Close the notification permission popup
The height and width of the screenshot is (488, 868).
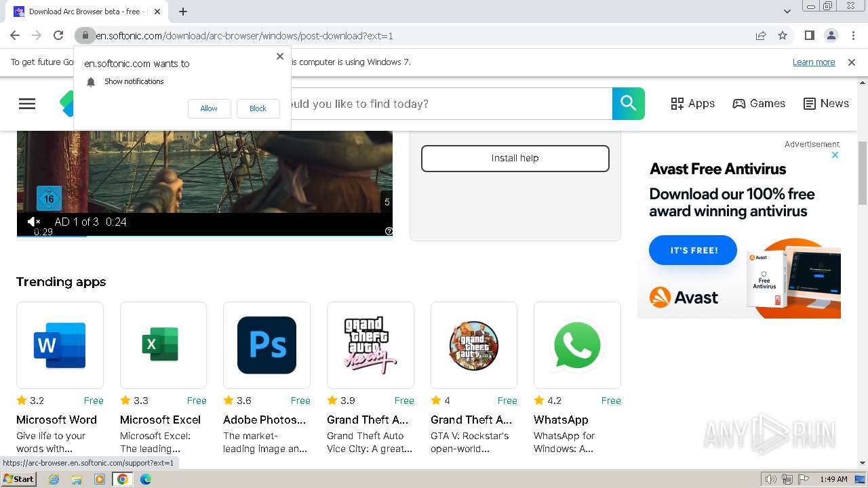280,56
